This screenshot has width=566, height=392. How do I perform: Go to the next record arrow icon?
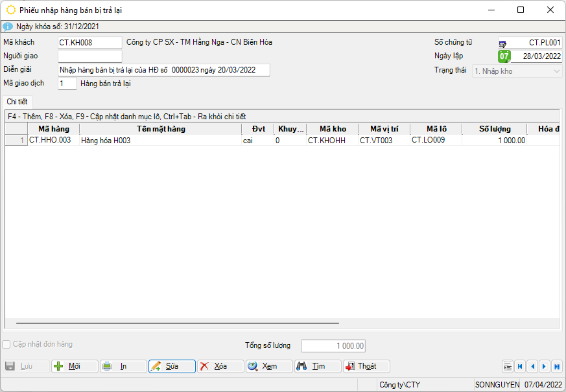[x=545, y=366]
